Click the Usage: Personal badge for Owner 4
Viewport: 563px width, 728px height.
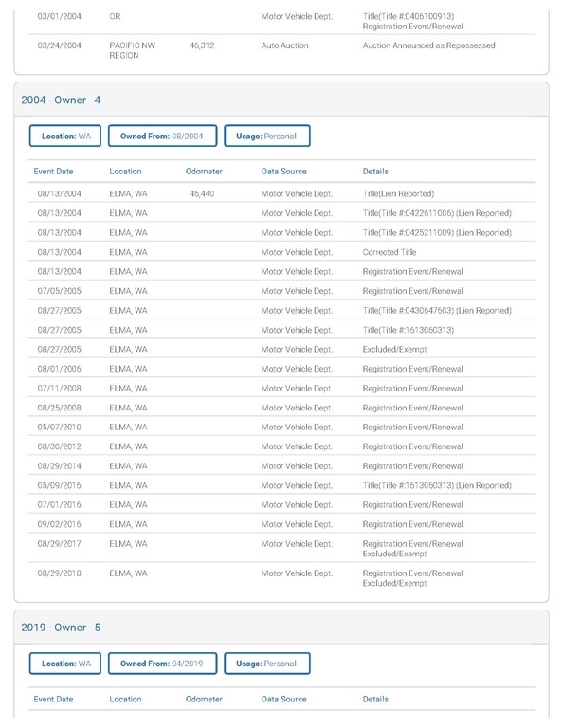[x=267, y=136]
